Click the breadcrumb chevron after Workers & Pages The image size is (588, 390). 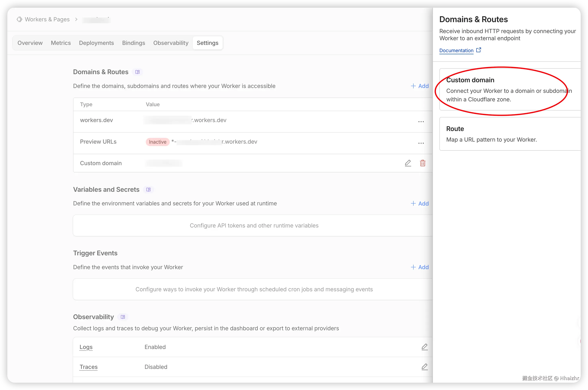76,19
